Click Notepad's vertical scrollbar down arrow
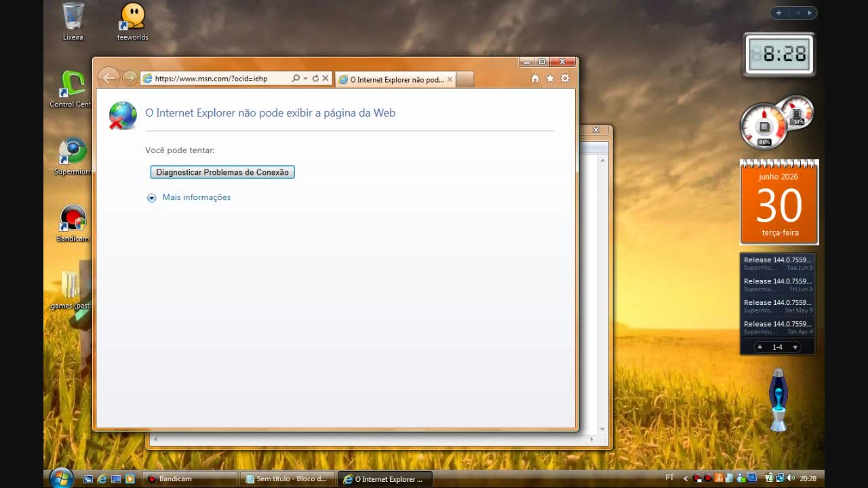 [602, 430]
